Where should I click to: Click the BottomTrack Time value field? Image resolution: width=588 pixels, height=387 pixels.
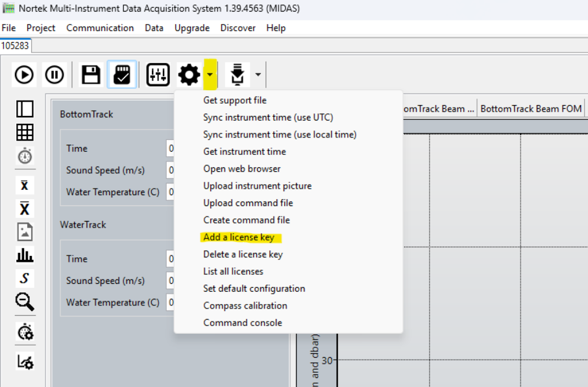point(171,148)
